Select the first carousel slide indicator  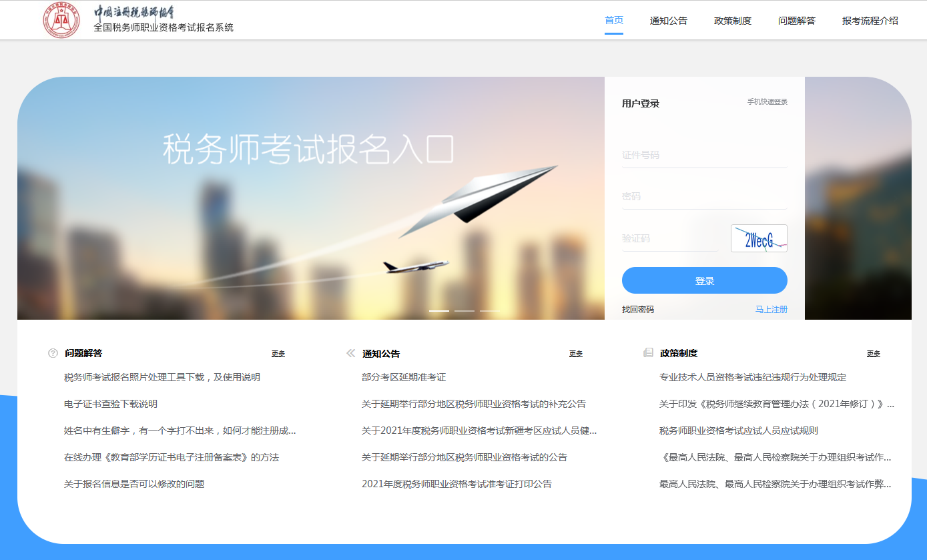pos(438,311)
